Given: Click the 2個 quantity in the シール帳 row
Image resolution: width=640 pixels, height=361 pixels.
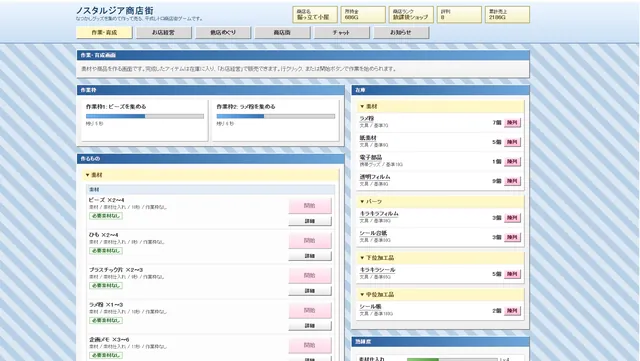Looking at the screenshot, I should 497,311.
